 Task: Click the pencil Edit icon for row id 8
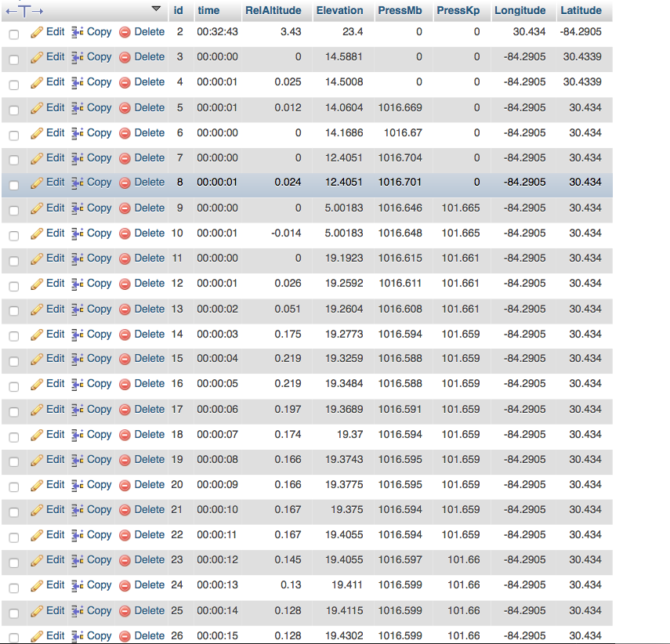coord(37,183)
